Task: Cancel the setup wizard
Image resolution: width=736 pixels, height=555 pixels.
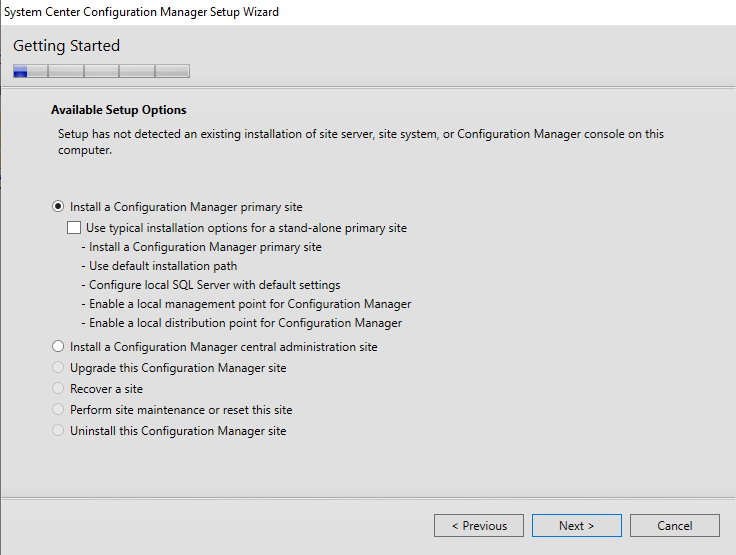Action: point(675,525)
